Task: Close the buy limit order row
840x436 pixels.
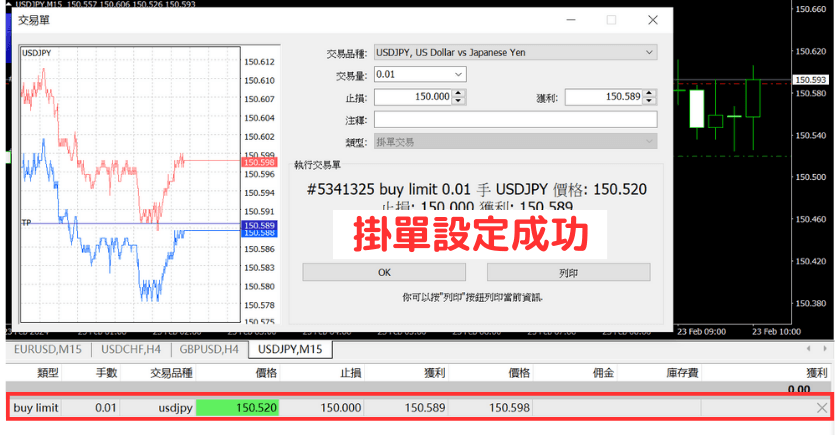Action: click(822, 407)
